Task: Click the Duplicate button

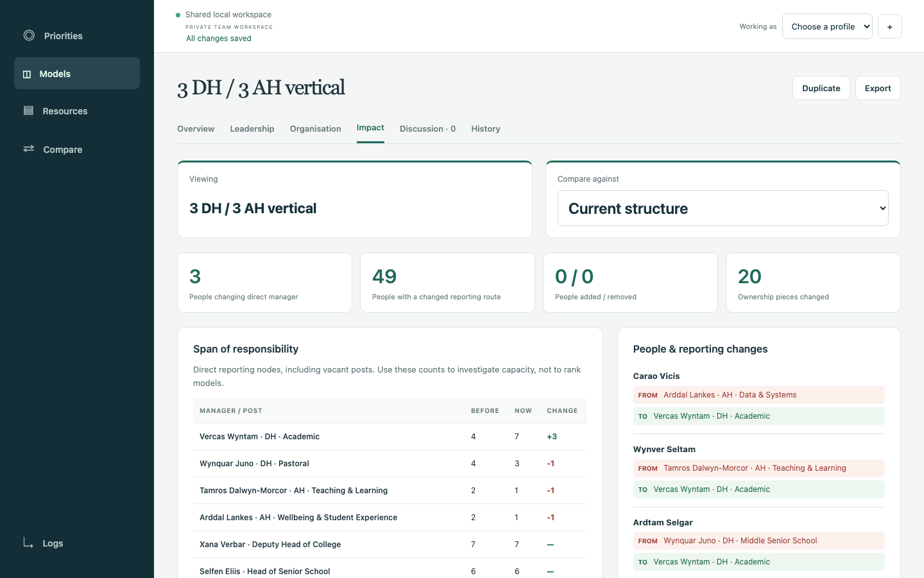Action: [821, 88]
